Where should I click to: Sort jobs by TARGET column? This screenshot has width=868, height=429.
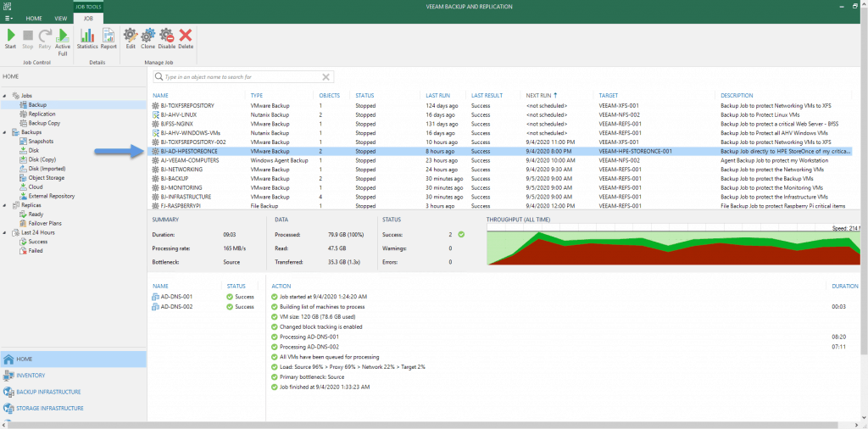pyautogui.click(x=609, y=95)
